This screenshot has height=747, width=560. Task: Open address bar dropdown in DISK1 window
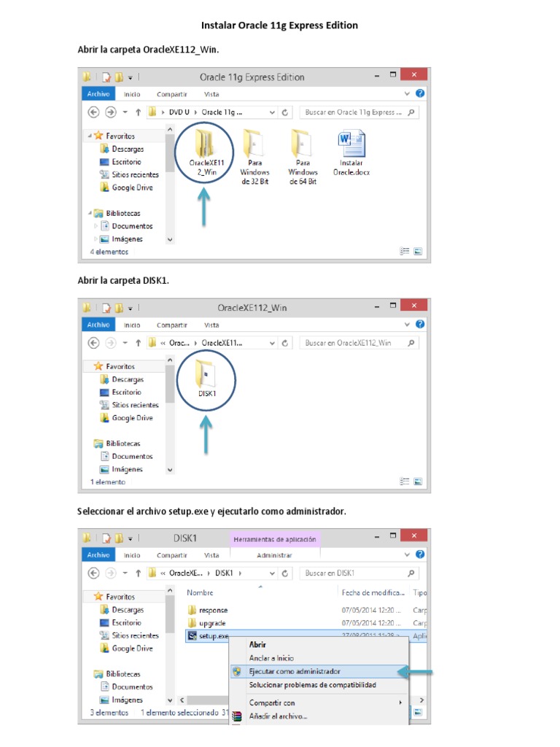click(272, 573)
